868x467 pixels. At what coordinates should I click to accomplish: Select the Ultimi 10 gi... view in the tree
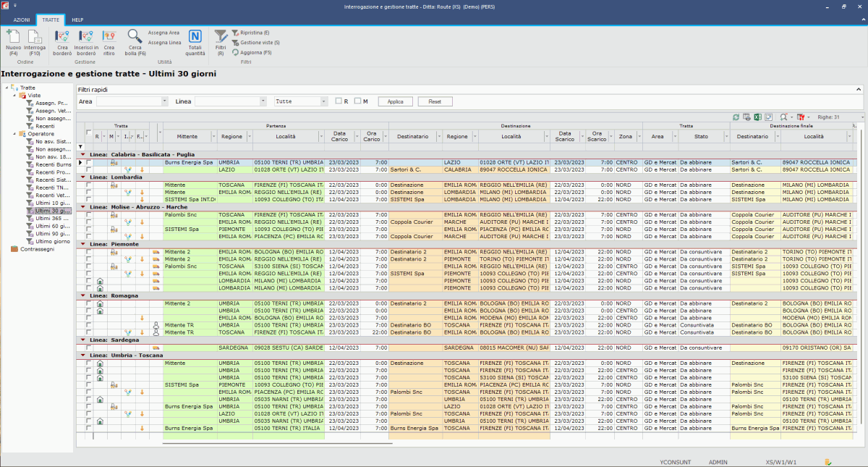[54, 202]
